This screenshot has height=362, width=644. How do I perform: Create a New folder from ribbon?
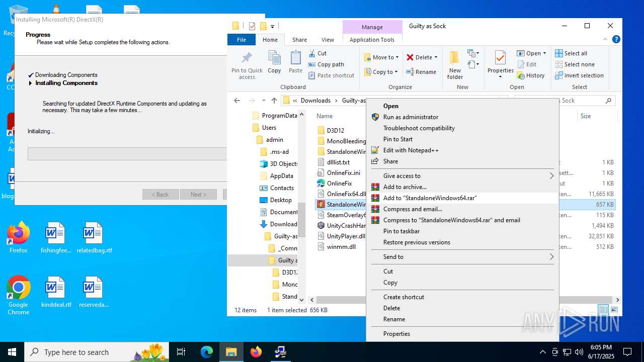455,65
